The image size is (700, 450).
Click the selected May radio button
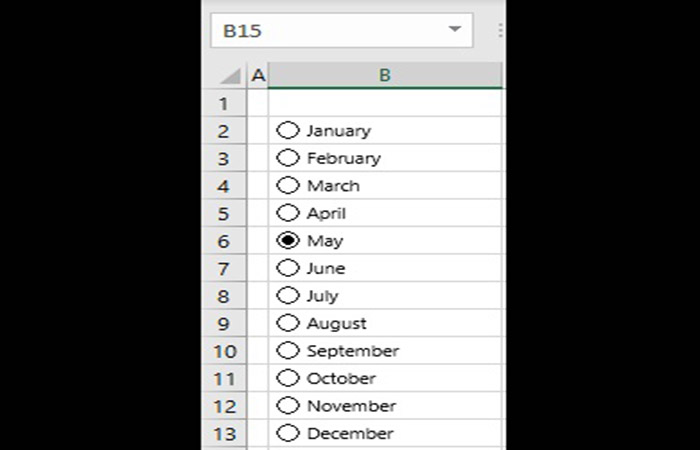[x=288, y=240]
